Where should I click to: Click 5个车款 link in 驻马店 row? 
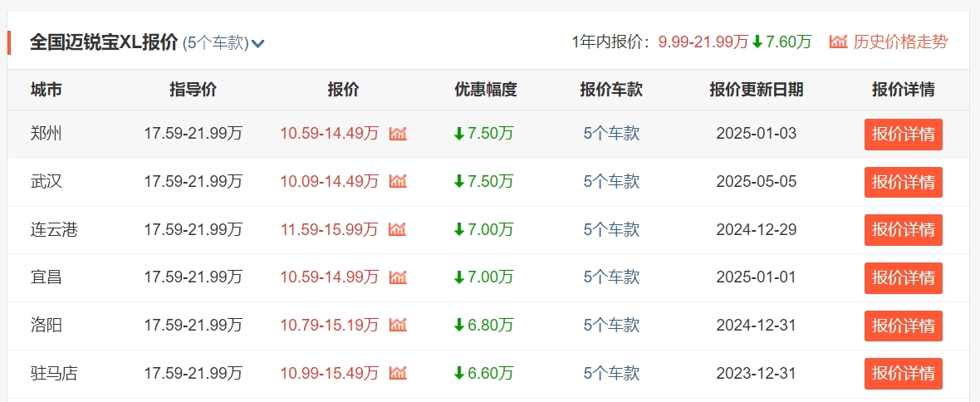coord(611,373)
